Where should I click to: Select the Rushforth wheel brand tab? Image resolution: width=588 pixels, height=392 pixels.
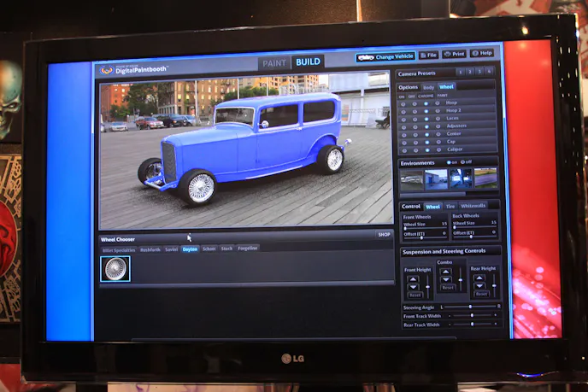[150, 249]
